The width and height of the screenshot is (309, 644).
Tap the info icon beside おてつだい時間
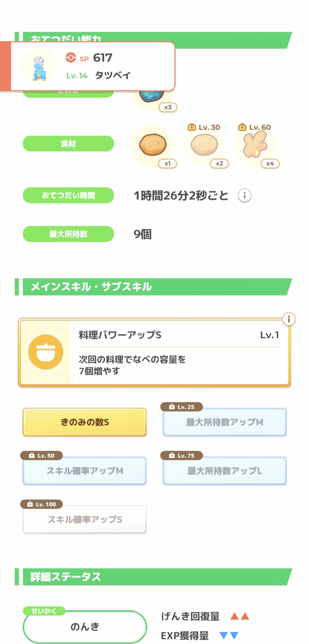coord(244,196)
